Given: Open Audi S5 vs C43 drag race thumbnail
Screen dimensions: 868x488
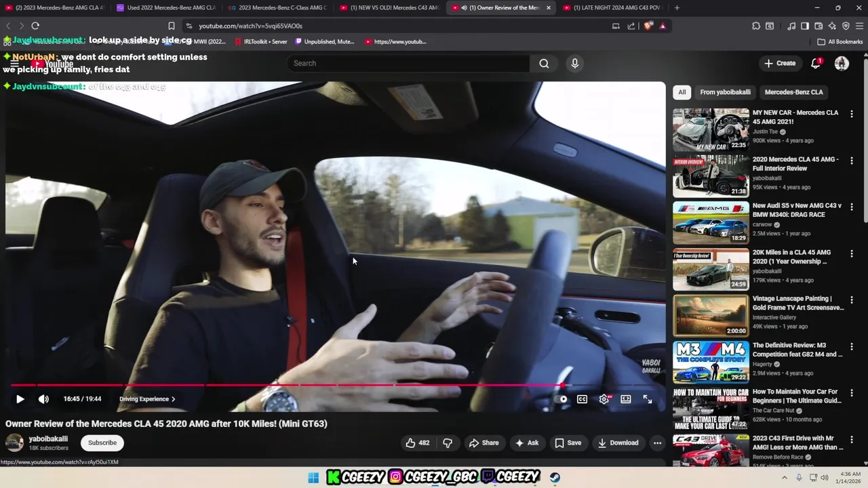Looking at the screenshot, I should 711,222.
